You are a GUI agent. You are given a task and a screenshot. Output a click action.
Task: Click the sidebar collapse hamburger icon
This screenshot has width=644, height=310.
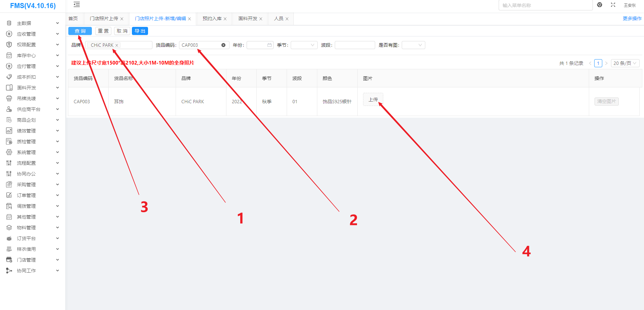pos(77,5)
